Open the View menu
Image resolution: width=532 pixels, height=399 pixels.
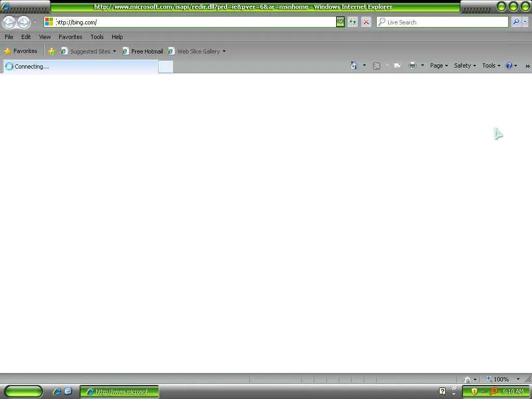pyautogui.click(x=45, y=37)
